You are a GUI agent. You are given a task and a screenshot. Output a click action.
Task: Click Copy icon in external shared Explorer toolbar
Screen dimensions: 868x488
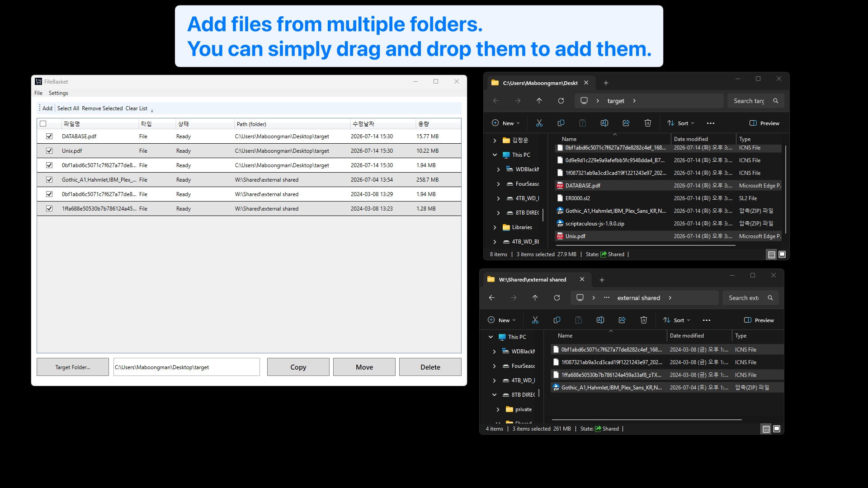[557, 320]
